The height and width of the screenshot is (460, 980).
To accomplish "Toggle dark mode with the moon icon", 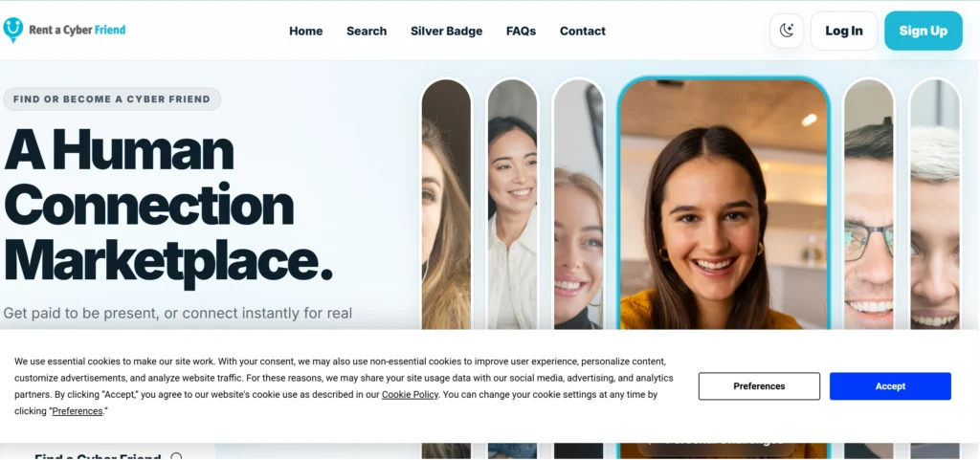I will coord(787,31).
